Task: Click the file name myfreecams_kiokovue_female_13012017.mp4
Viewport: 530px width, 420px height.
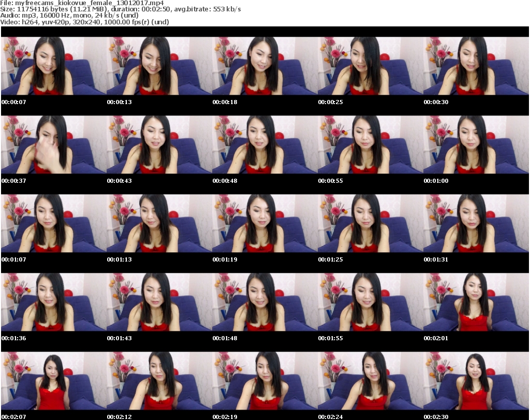Action: coord(89,3)
